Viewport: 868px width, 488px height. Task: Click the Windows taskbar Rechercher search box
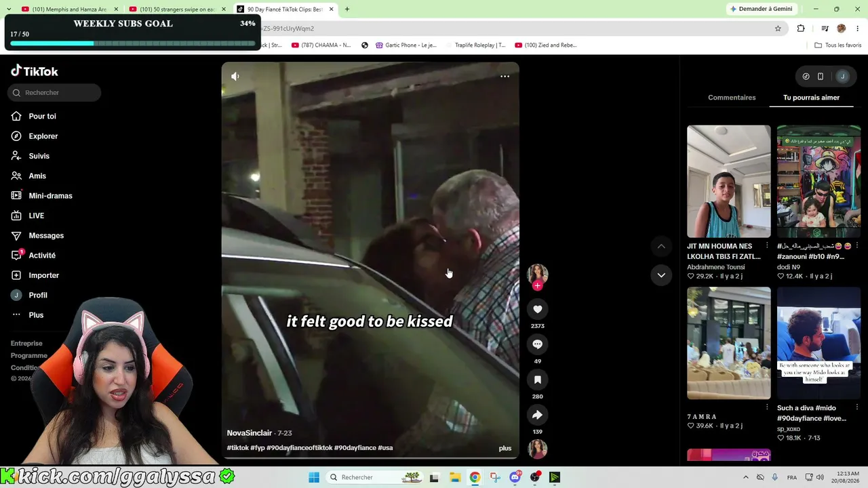(374, 477)
